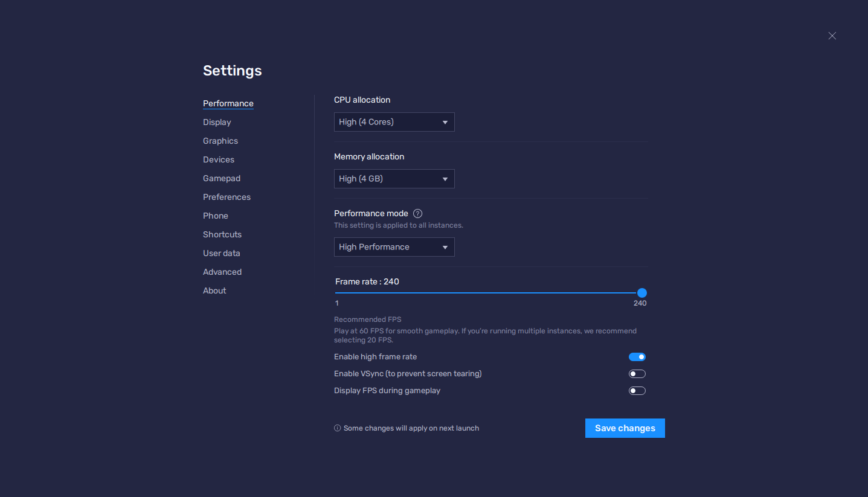Go to the User data tab

click(x=222, y=253)
